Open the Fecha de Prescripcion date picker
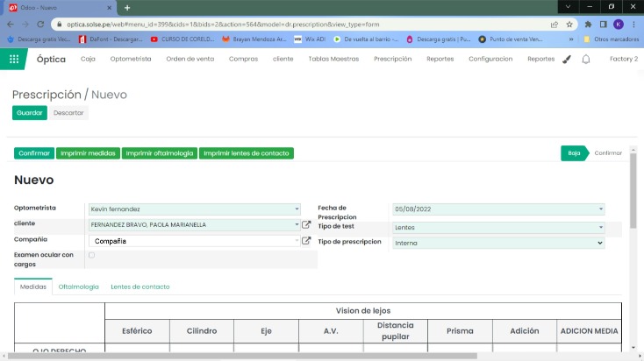 [x=497, y=209]
